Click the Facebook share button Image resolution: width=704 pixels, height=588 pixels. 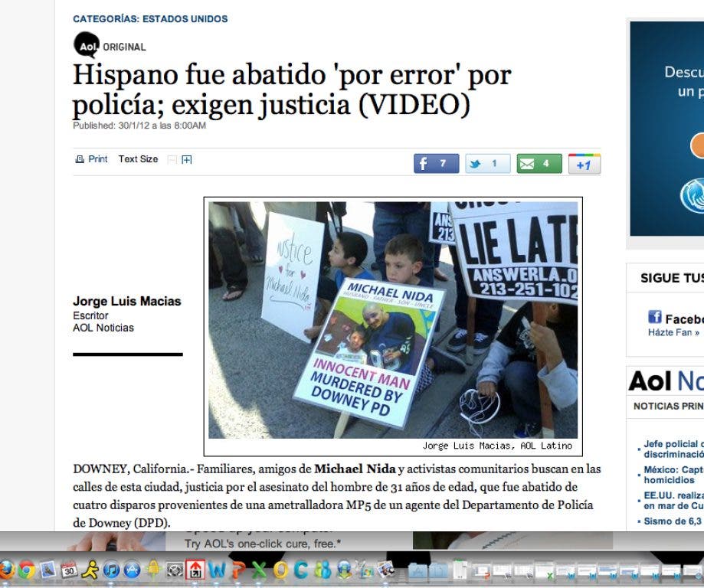tap(436, 164)
